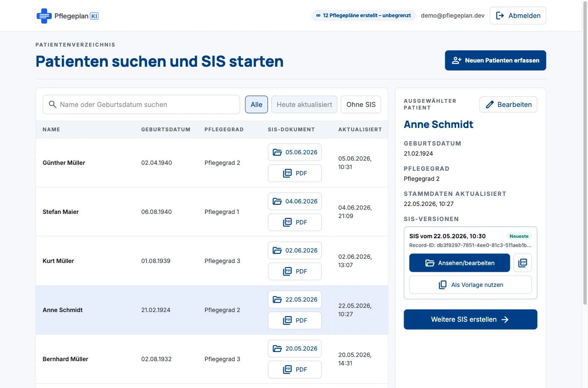
Task: Select the Alle filter
Action: [257, 104]
